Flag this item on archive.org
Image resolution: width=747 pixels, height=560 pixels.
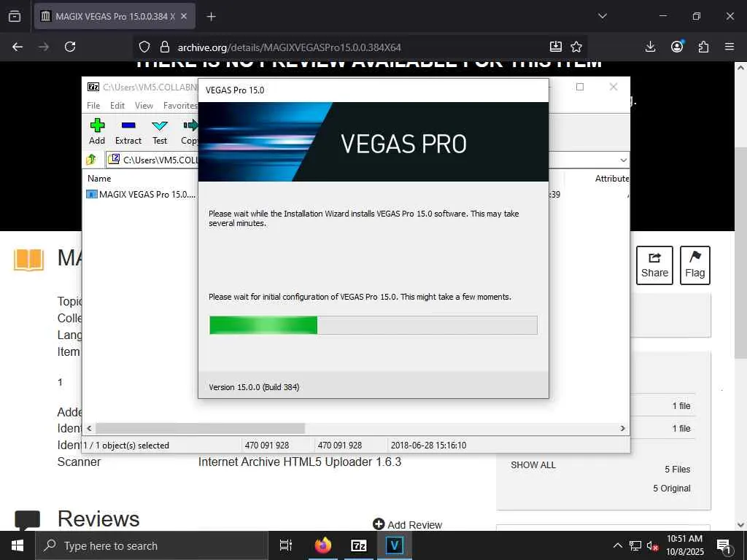click(695, 265)
